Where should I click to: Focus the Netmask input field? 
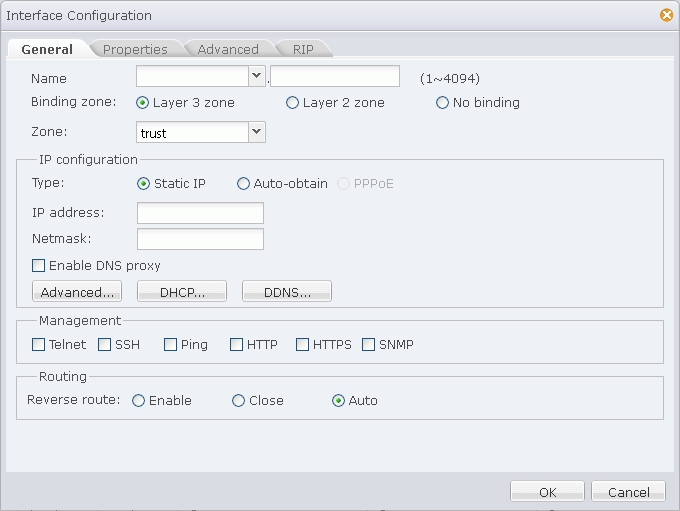coord(200,239)
